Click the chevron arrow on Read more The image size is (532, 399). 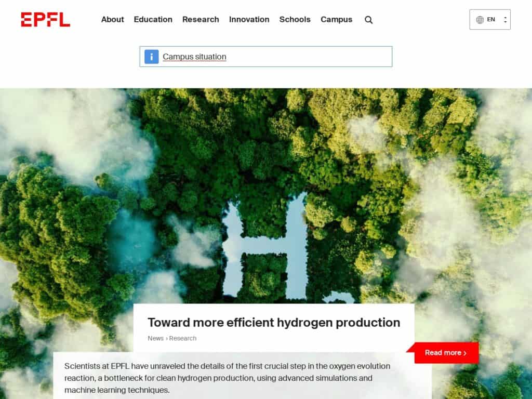tap(465, 353)
